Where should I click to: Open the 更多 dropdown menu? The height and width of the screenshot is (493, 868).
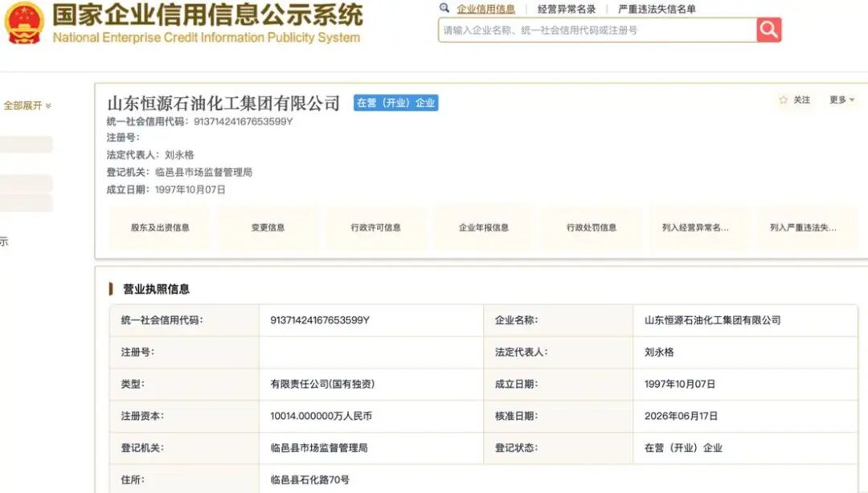pos(841,100)
